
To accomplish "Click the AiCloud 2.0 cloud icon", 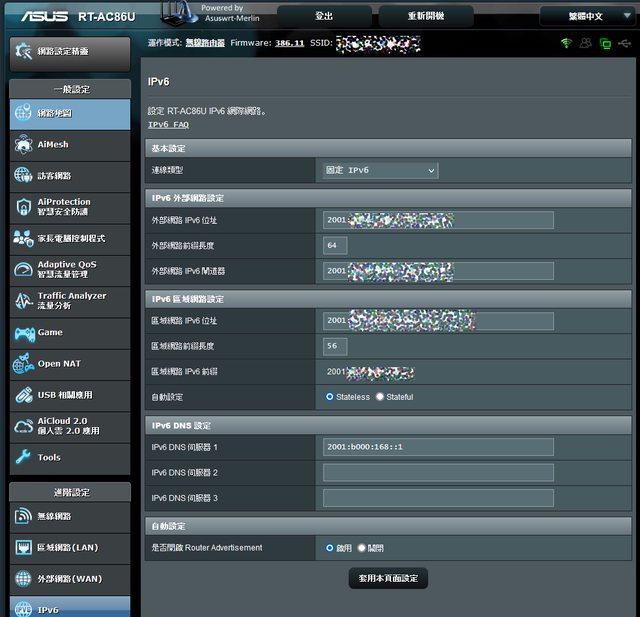I will (23, 426).
